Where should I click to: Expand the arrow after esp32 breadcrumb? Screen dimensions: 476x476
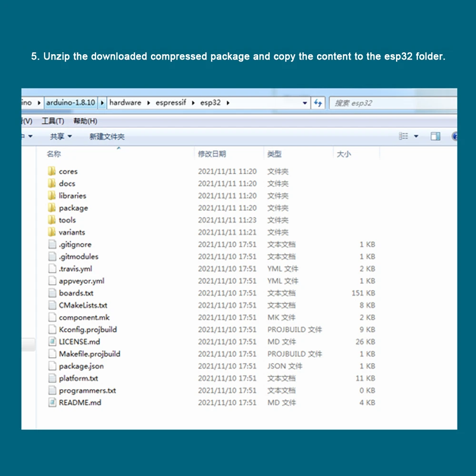click(228, 103)
